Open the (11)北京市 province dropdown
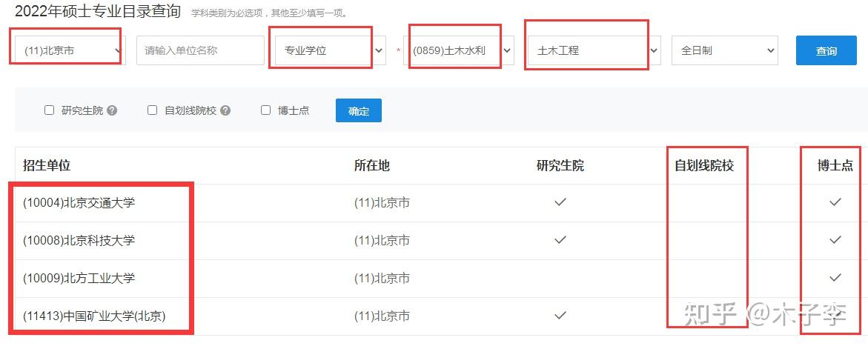 [x=70, y=50]
